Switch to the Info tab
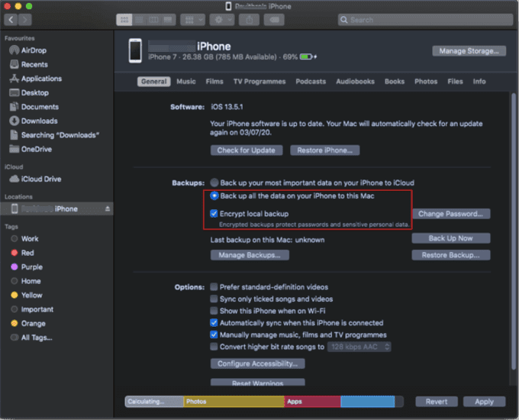 click(479, 82)
